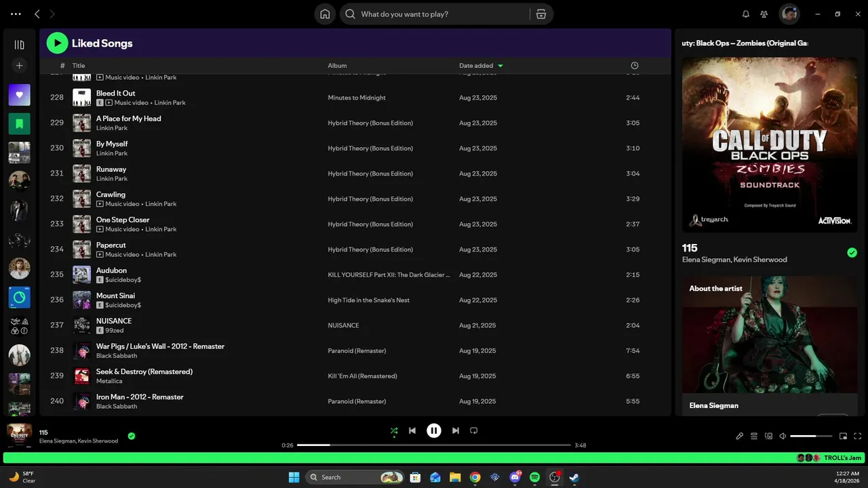The height and width of the screenshot is (488, 868).
Task: Click the search field 'What do you want to play?'
Action: (x=434, y=14)
